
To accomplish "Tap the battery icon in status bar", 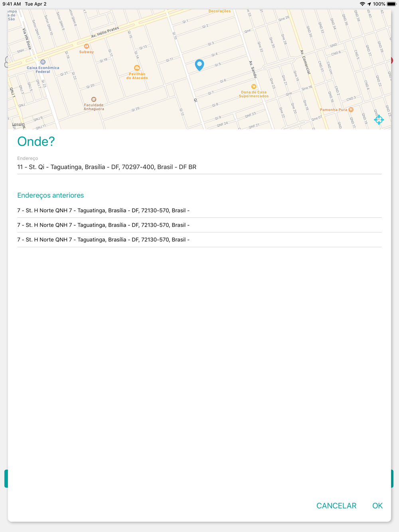I will (x=391, y=4).
